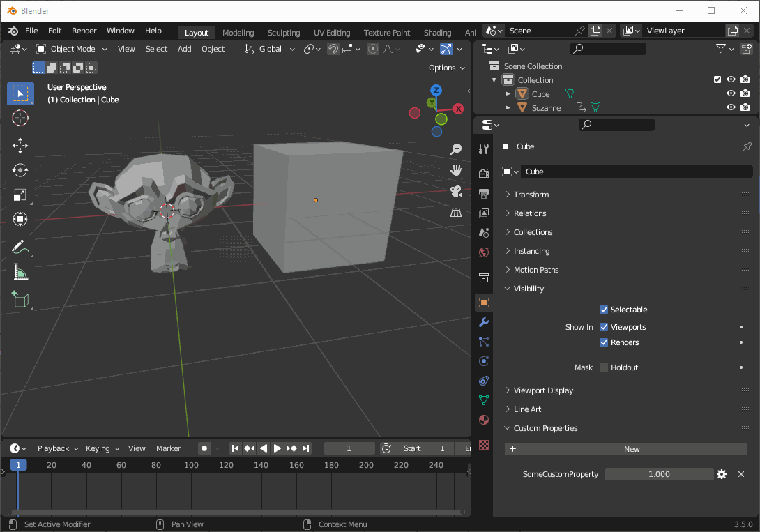Open the Render menu
Viewport: 760px width, 532px height.
pos(84,31)
